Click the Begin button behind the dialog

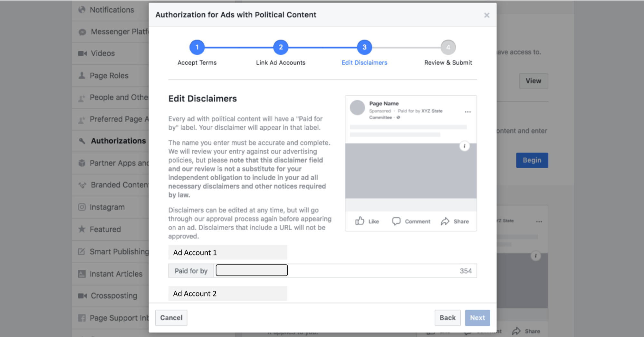coord(532,160)
